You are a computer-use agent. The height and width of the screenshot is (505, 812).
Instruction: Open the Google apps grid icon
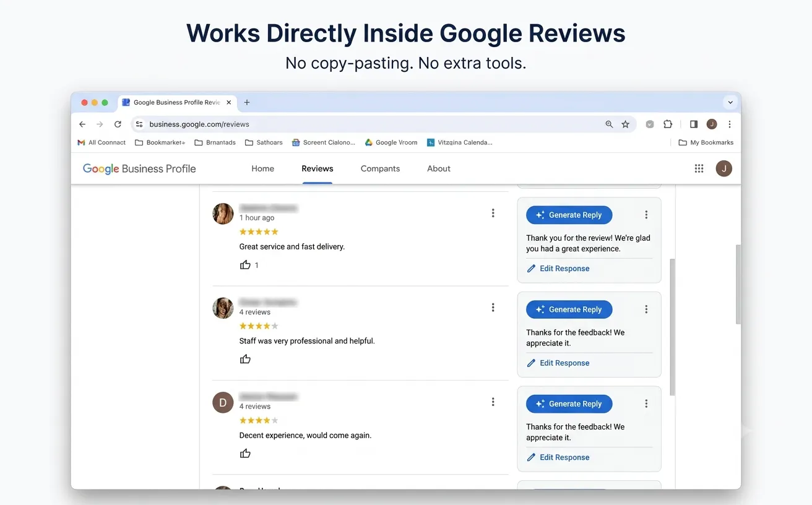point(699,168)
